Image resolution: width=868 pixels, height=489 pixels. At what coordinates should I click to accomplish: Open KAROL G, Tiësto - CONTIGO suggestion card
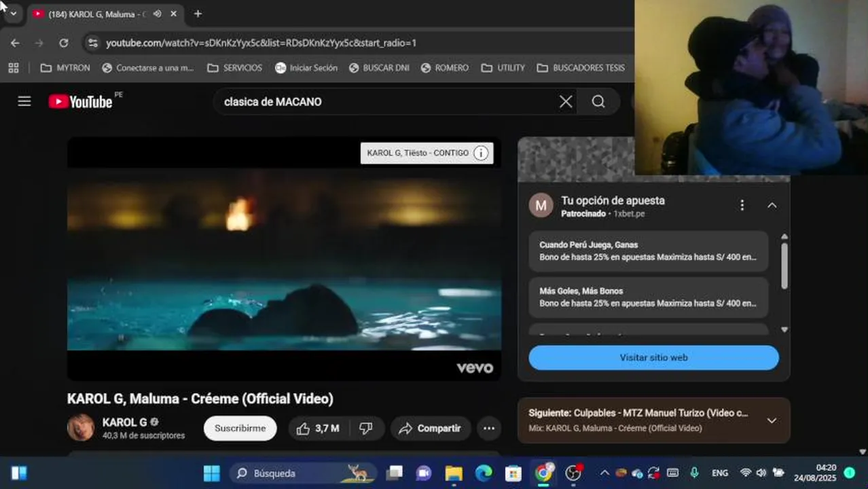tap(427, 153)
